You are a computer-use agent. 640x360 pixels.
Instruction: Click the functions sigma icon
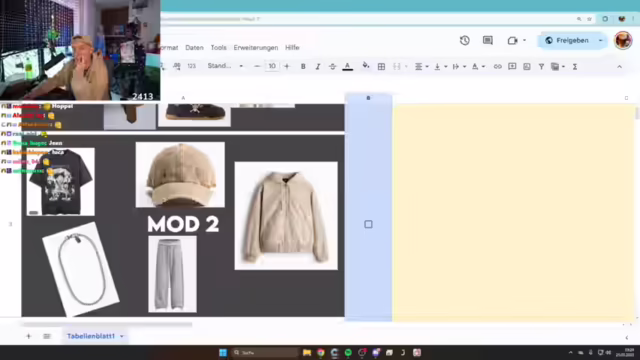click(x=575, y=67)
